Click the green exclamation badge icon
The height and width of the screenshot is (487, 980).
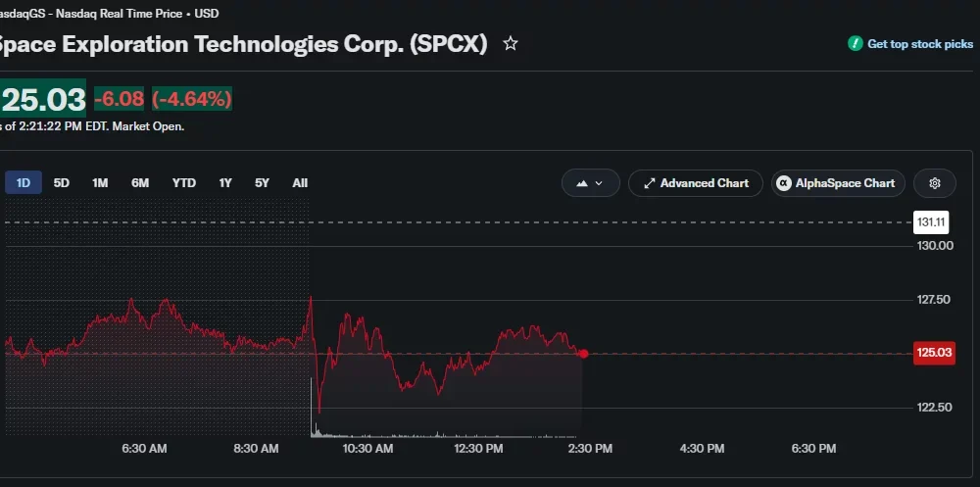tap(855, 44)
